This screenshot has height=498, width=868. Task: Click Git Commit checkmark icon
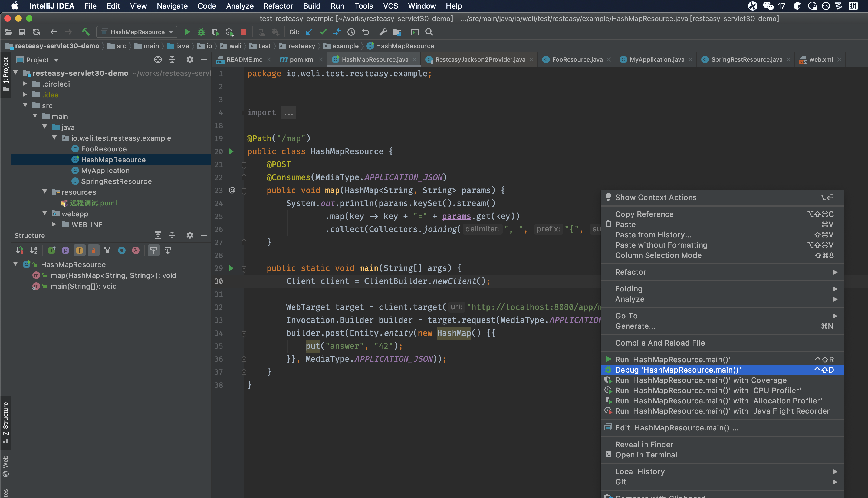point(323,32)
